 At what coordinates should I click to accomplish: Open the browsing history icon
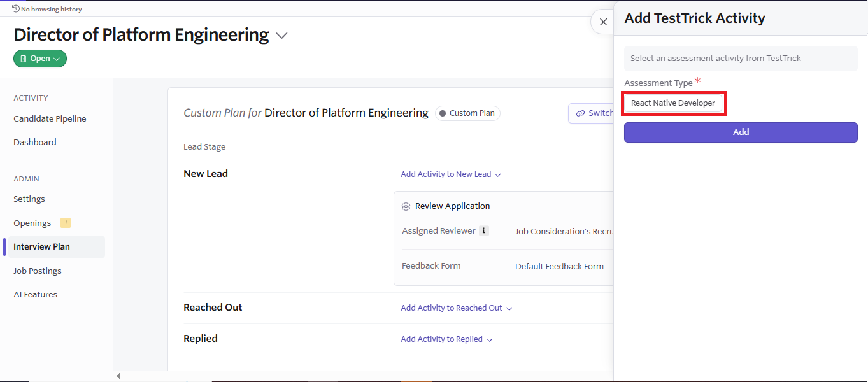tap(16, 9)
